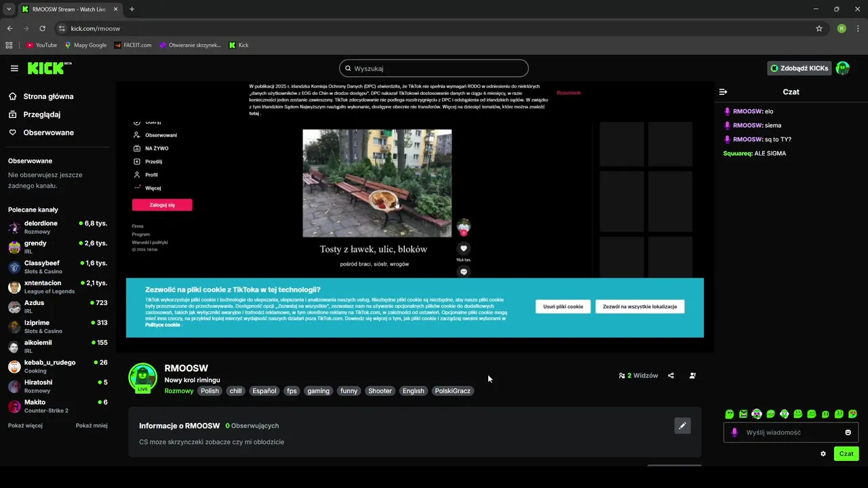The height and width of the screenshot is (488, 868).
Task: Open a new browser tab
Action: 132,9
